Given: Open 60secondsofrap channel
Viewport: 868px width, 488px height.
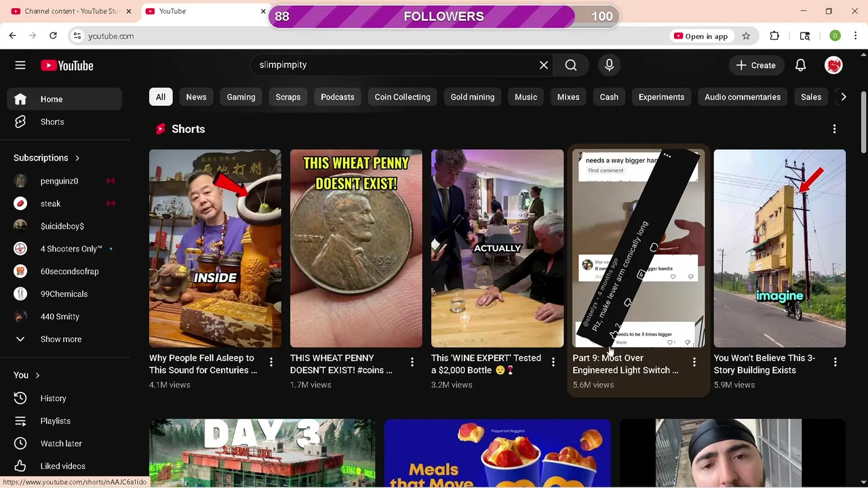Looking at the screenshot, I should click(x=65, y=271).
